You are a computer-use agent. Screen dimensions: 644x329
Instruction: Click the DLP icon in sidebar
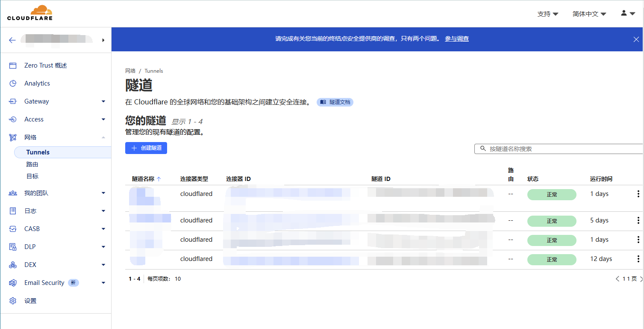(x=13, y=247)
